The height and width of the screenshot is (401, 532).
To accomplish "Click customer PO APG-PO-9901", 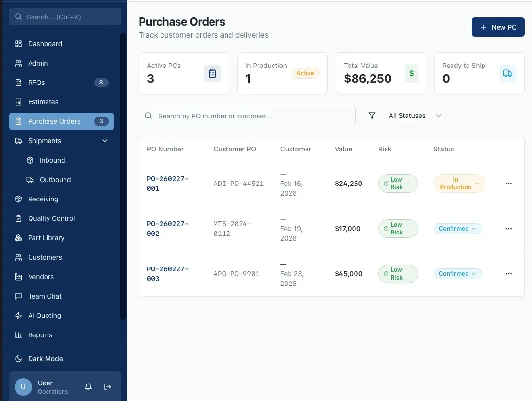I will tap(237, 274).
